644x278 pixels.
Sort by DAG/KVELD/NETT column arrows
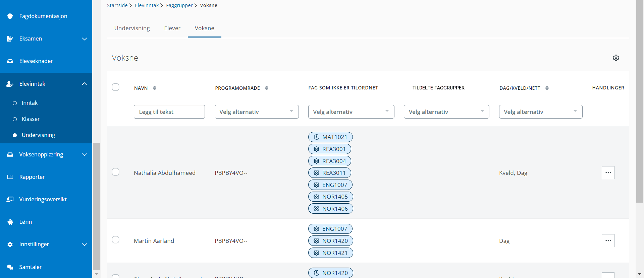click(547, 88)
